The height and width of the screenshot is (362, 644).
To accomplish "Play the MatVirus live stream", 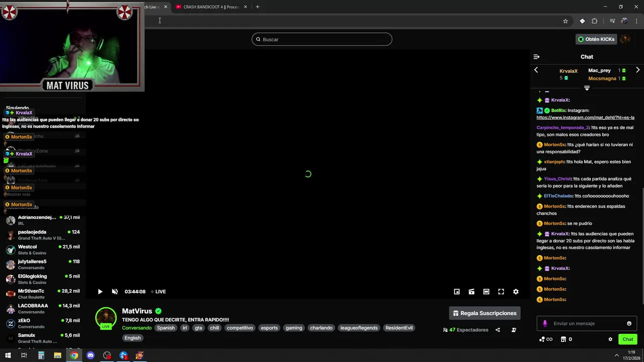I will 100,292.
